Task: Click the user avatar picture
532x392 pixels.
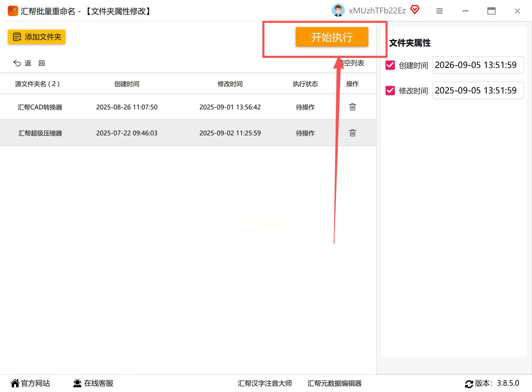Action: click(338, 11)
